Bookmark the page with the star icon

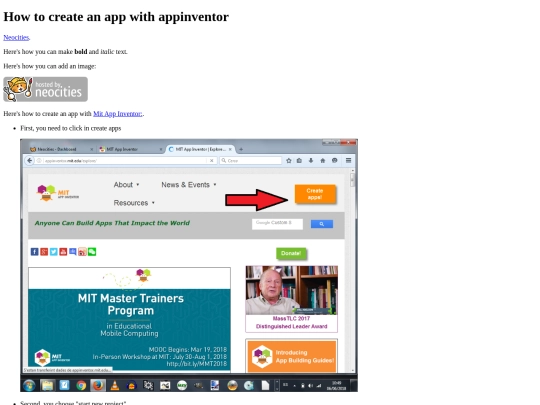pyautogui.click(x=289, y=160)
